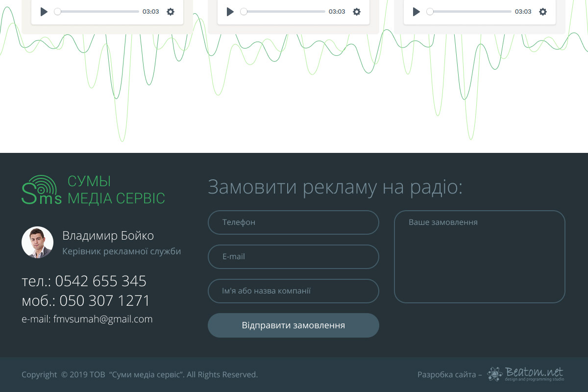Seek on the middle player's progress bar

click(284, 12)
